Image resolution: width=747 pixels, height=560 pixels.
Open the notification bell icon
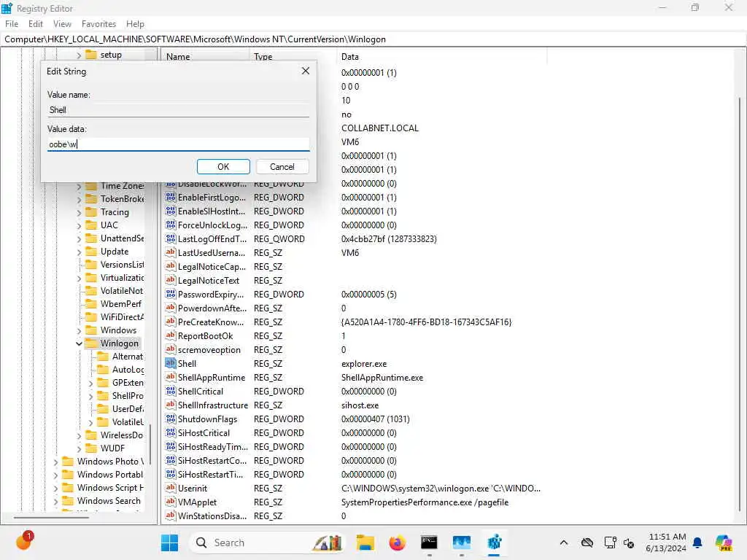697,542
